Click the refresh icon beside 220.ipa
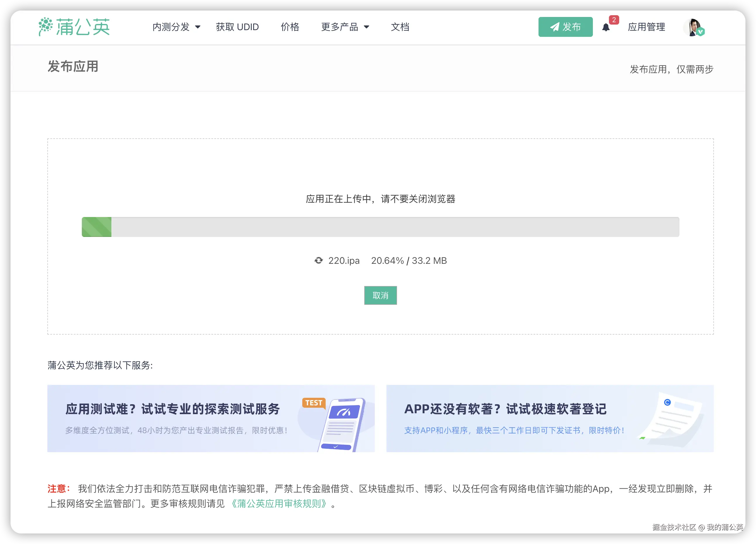 (318, 261)
